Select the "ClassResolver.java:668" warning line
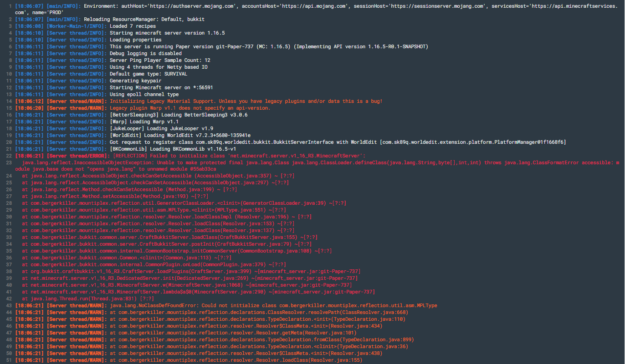The image size is (625, 364). tap(259, 313)
